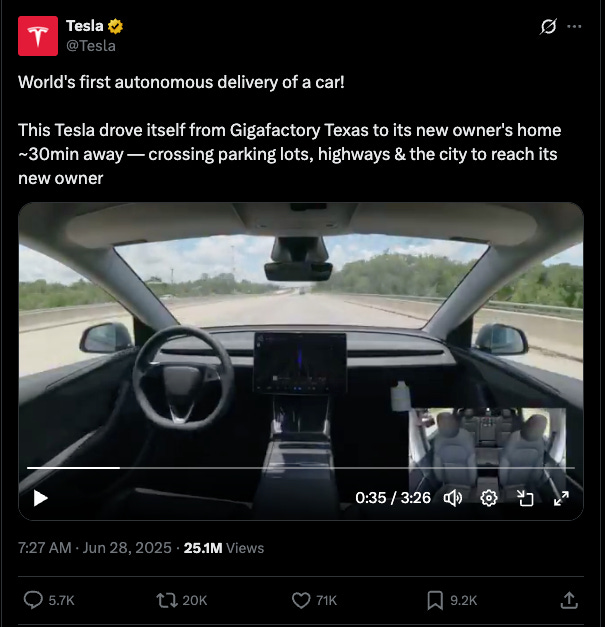Play the Tesla delivery video
This screenshot has height=627, width=605.
[40, 498]
